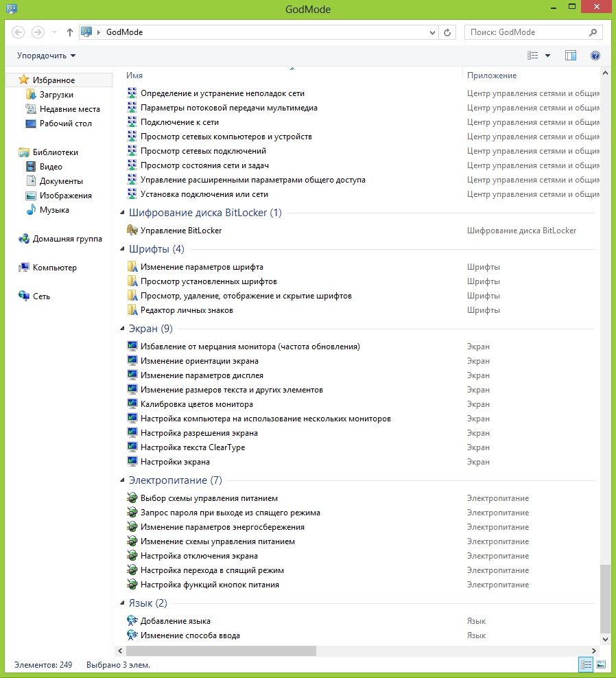Collapse the Язык group
616x678 pixels.
tap(122, 603)
